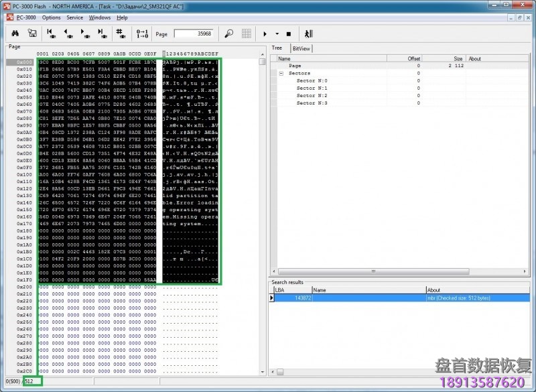Click the save dump icon
This screenshot has width=536, height=392.
31,34
